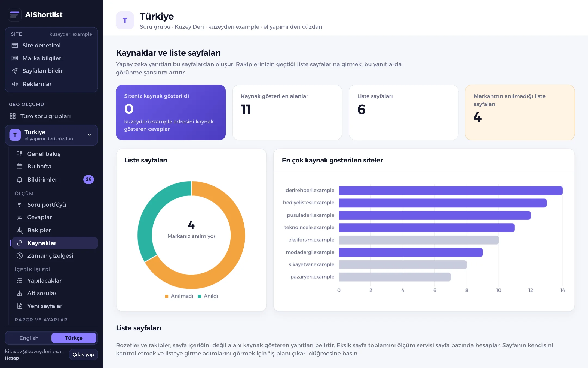Select the Sayfaları bildir paper-plane icon
Viewport: 588px width, 368px height.
tap(15, 71)
